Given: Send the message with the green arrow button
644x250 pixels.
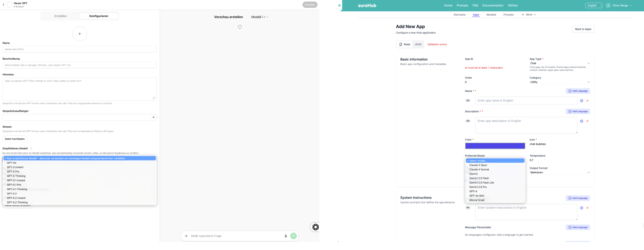Looking at the screenshot, I should 293,236.
